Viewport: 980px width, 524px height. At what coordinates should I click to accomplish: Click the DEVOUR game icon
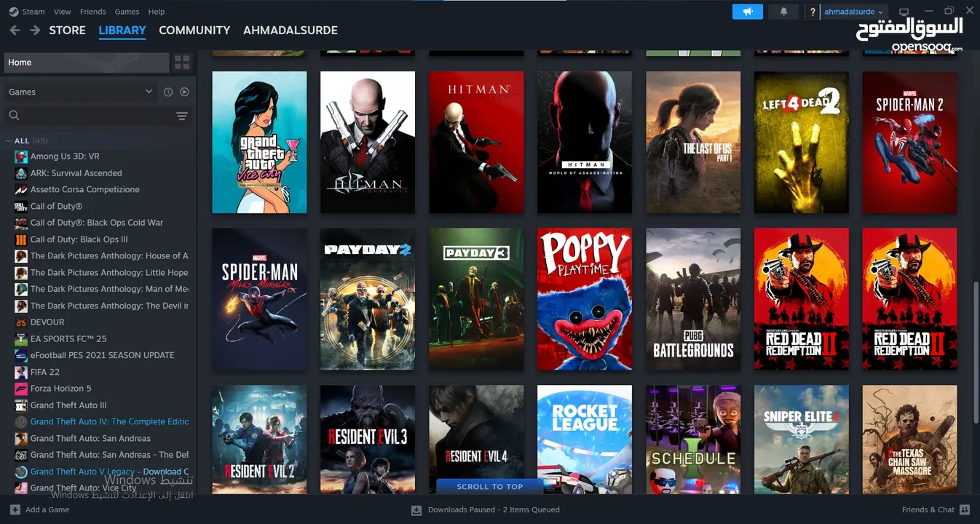click(21, 322)
